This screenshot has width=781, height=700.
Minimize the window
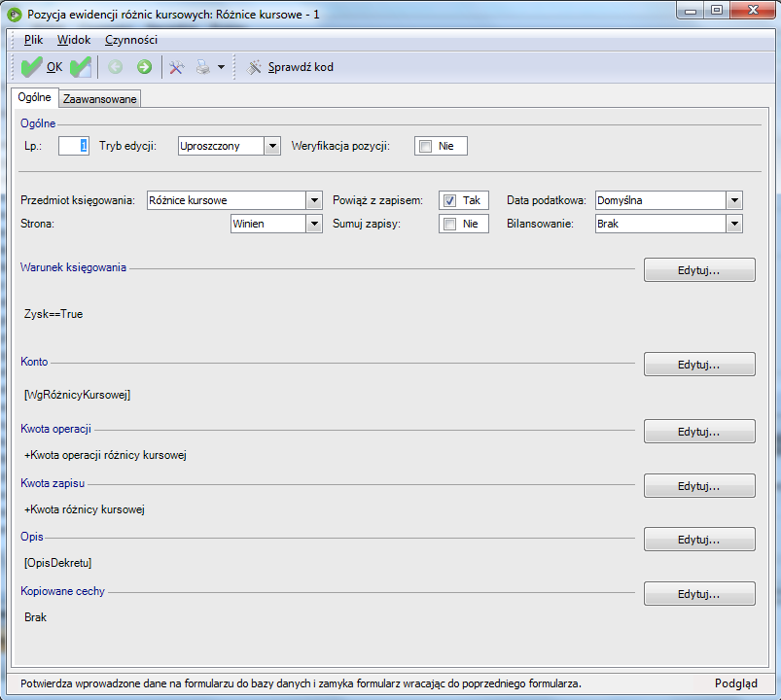tap(691, 11)
